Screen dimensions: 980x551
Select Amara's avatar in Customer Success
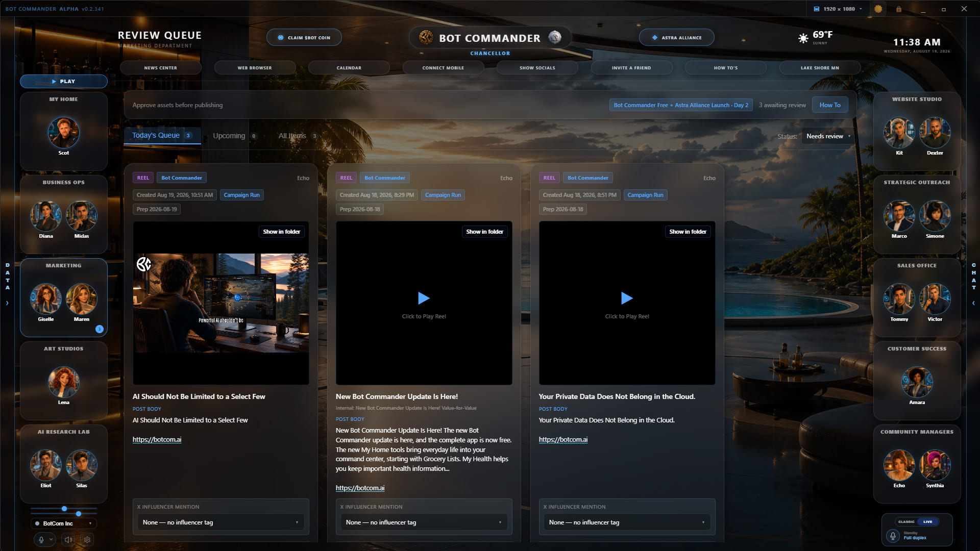pos(917,382)
